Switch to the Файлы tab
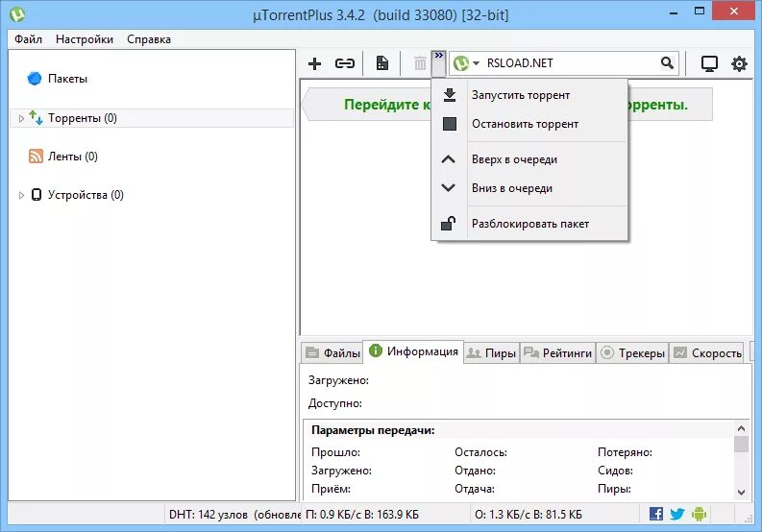Screen dimensions: 762x532 tap(332, 353)
